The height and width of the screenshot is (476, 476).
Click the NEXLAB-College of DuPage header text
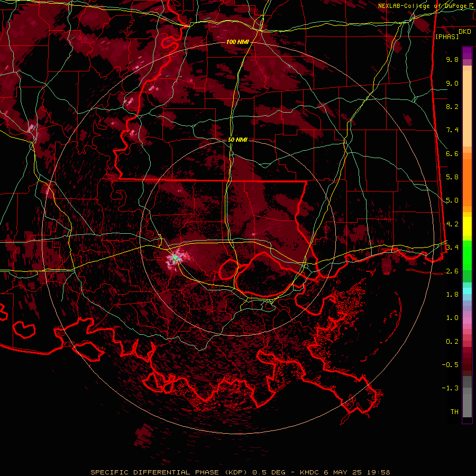pos(426,6)
